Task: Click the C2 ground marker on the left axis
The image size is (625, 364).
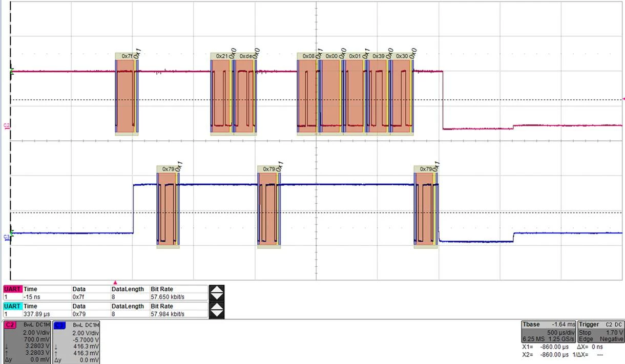Action: tap(7, 126)
